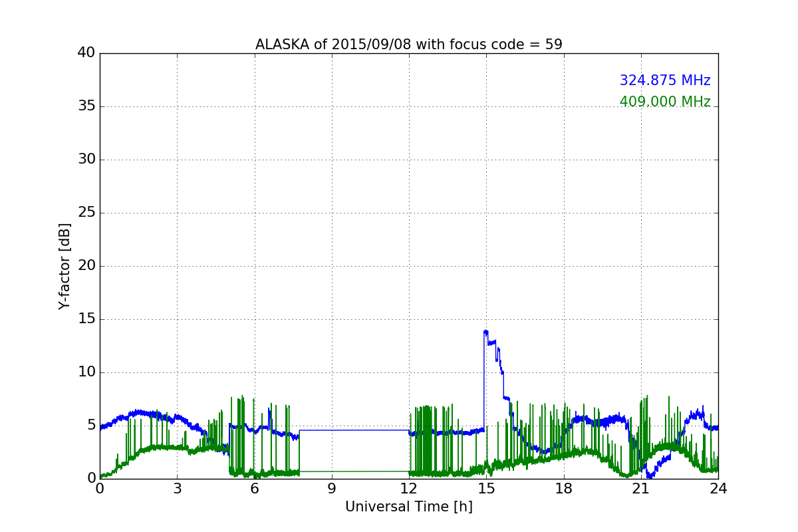This screenshot has width=798, height=532.
Task: Click the x-axis tick label 9
Action: [332, 488]
